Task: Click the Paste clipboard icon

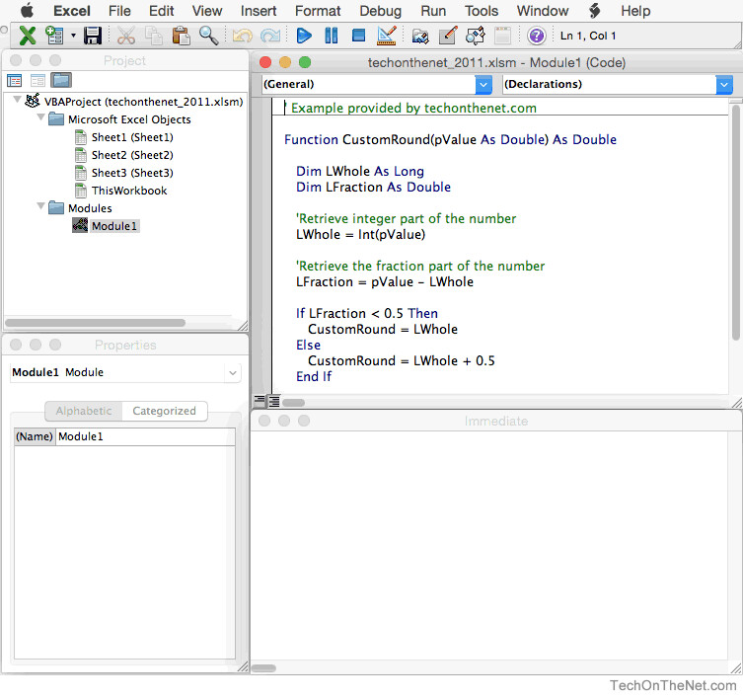Action: [x=181, y=37]
